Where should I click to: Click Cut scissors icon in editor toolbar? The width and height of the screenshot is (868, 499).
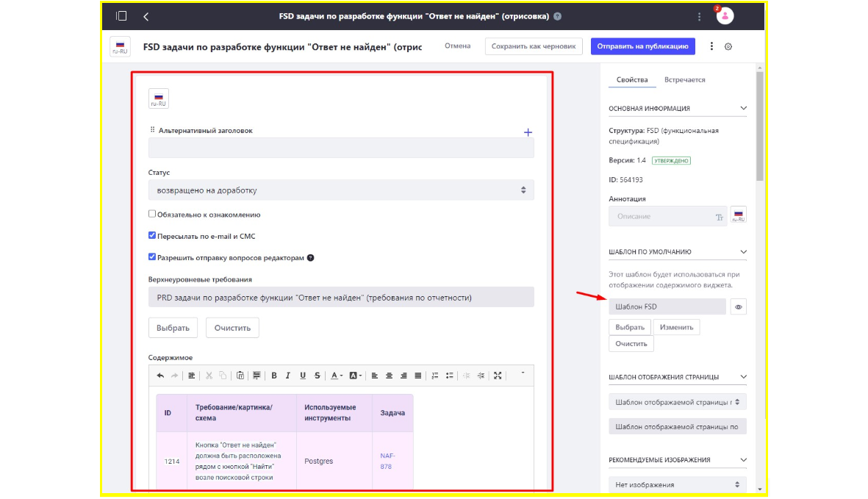pos(209,376)
